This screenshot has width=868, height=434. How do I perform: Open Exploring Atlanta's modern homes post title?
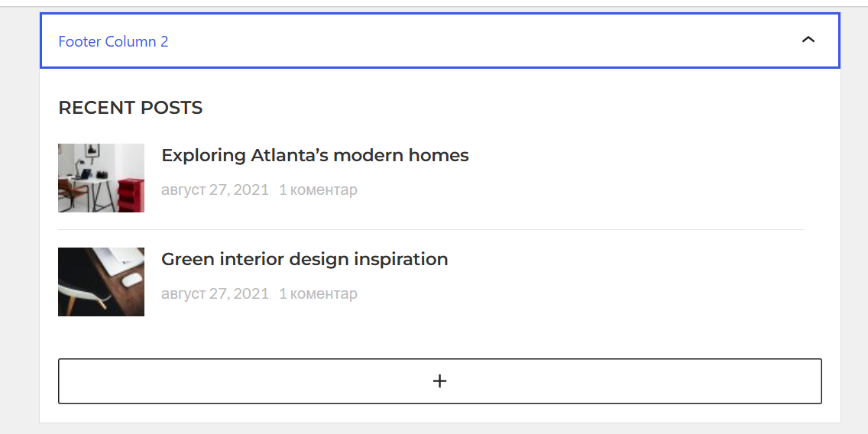click(315, 156)
